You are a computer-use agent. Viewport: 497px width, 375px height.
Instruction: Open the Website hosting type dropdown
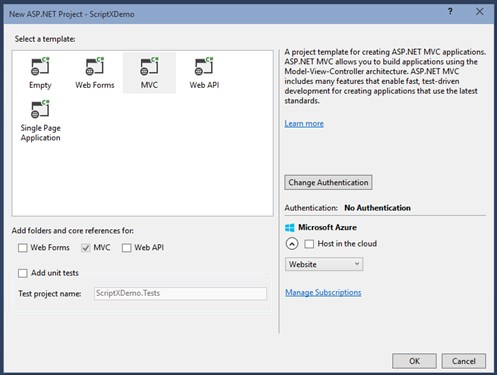[x=324, y=264]
